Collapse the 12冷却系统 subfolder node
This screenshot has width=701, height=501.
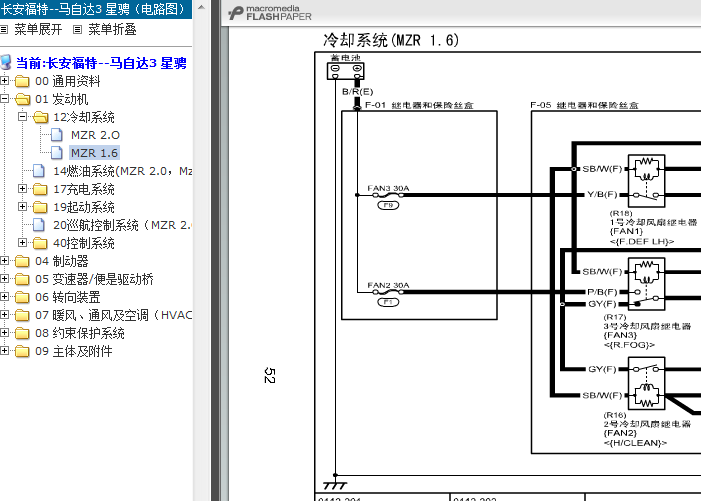(22, 117)
